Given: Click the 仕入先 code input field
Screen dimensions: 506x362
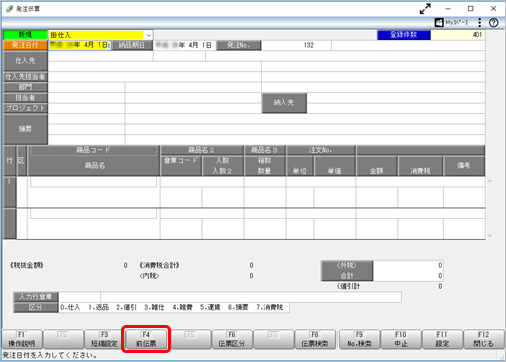Looking at the screenshot, I should point(101,56).
